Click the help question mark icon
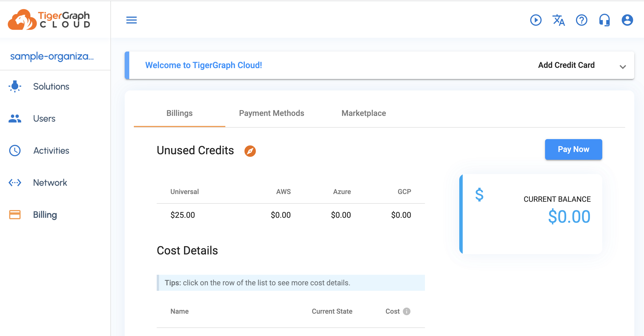 click(x=582, y=20)
